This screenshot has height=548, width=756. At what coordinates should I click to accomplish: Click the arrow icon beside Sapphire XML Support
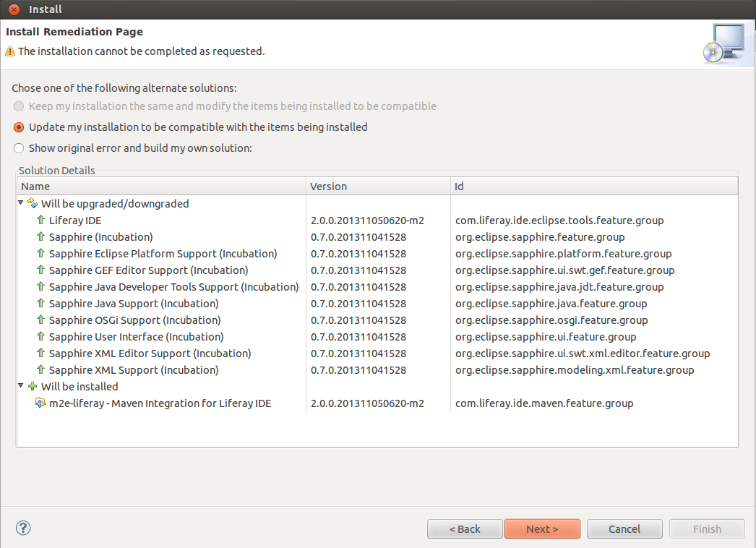(41, 370)
